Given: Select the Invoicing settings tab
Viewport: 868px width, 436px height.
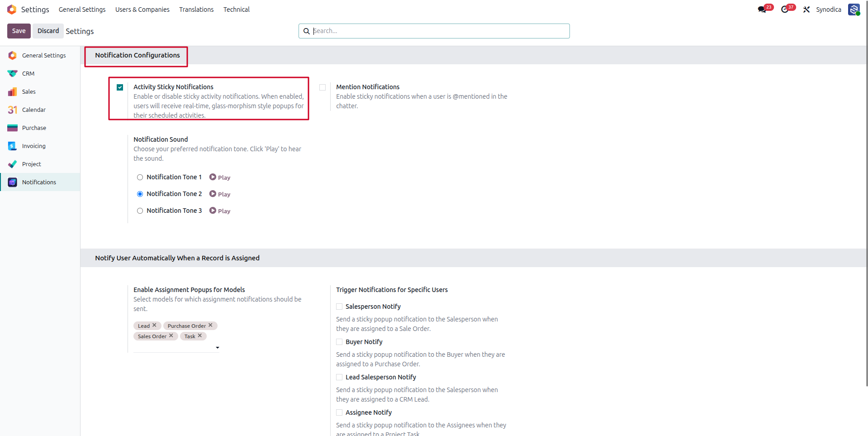Looking at the screenshot, I should click(x=40, y=146).
